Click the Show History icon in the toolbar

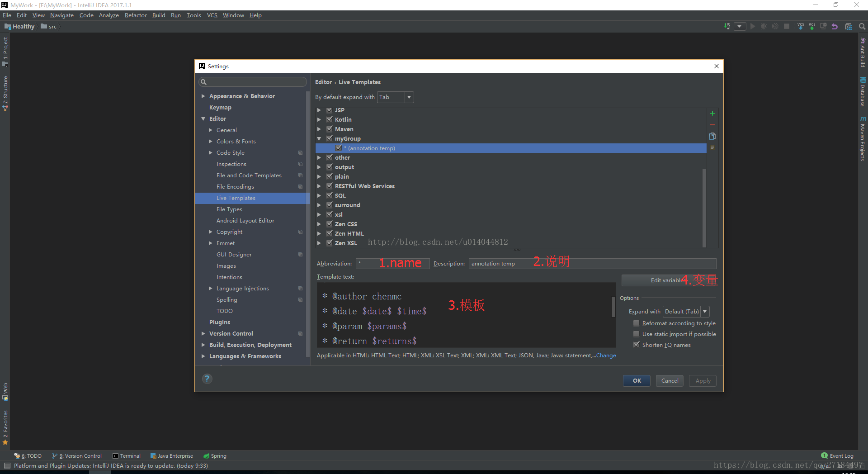pos(823,26)
